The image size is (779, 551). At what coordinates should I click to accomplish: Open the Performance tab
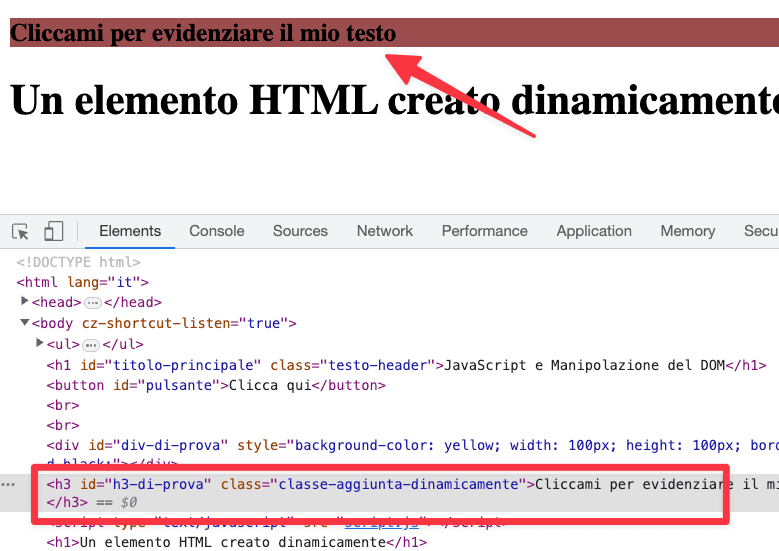pyautogui.click(x=484, y=231)
